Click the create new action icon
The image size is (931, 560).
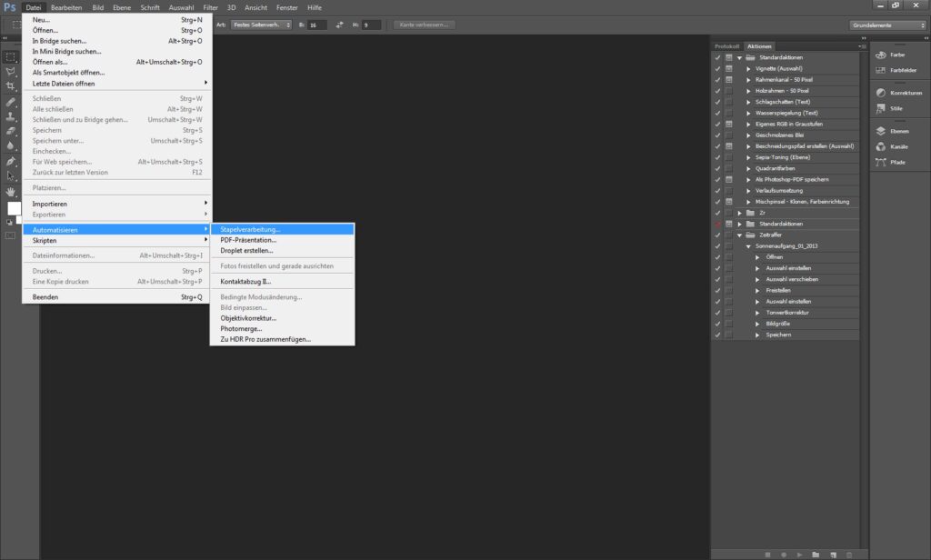[x=832, y=554]
